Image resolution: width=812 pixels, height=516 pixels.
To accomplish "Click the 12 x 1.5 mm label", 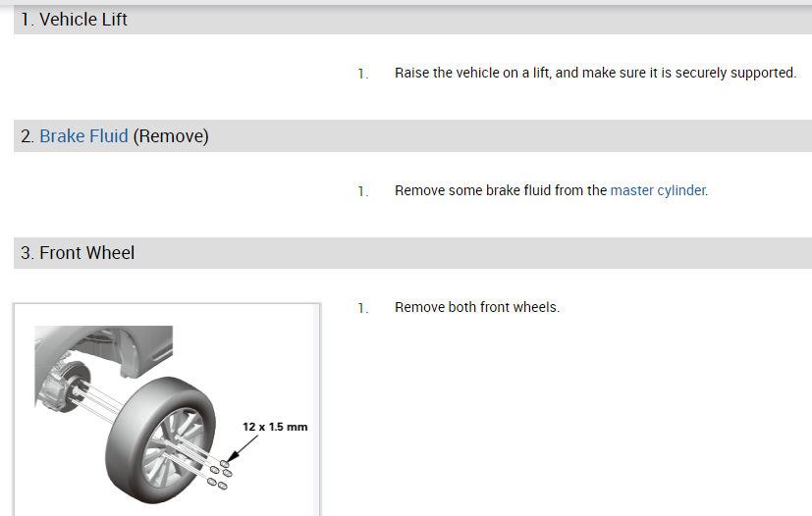I will pyautogui.click(x=275, y=427).
